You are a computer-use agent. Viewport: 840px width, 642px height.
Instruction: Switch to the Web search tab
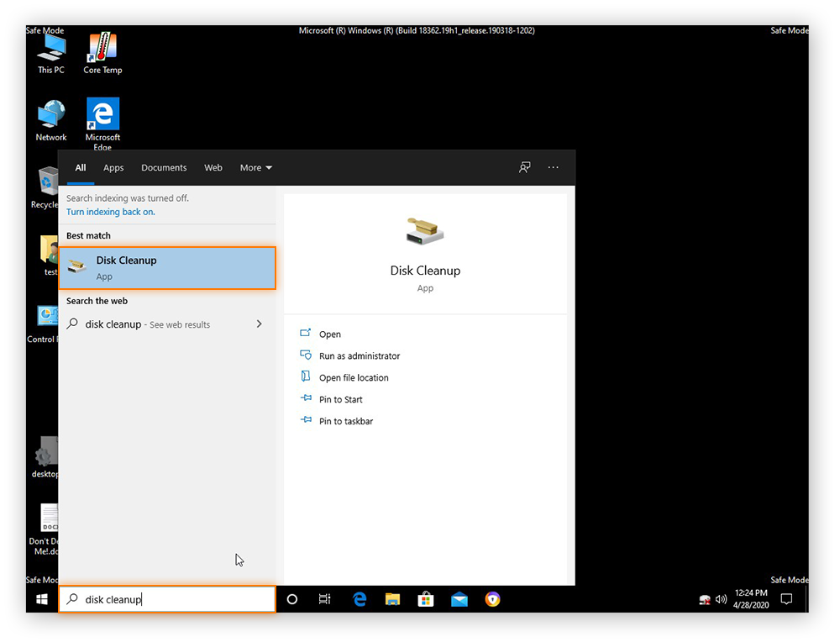[213, 168]
